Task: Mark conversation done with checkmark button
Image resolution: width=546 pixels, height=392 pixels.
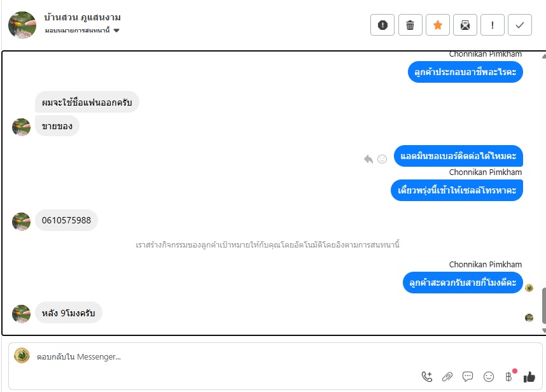Action: [519, 25]
